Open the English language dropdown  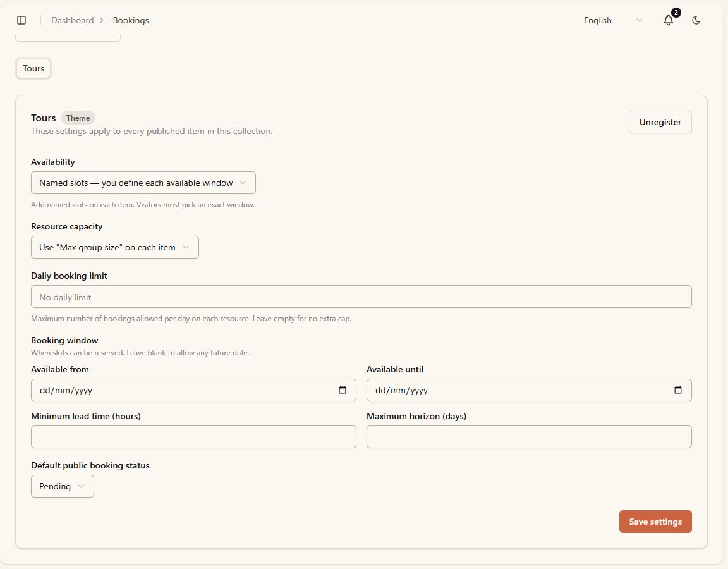pos(614,20)
